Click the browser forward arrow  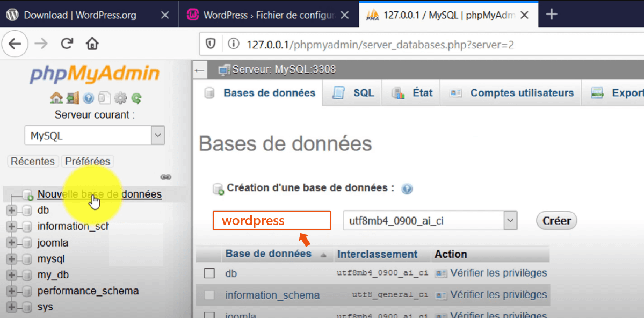click(41, 44)
